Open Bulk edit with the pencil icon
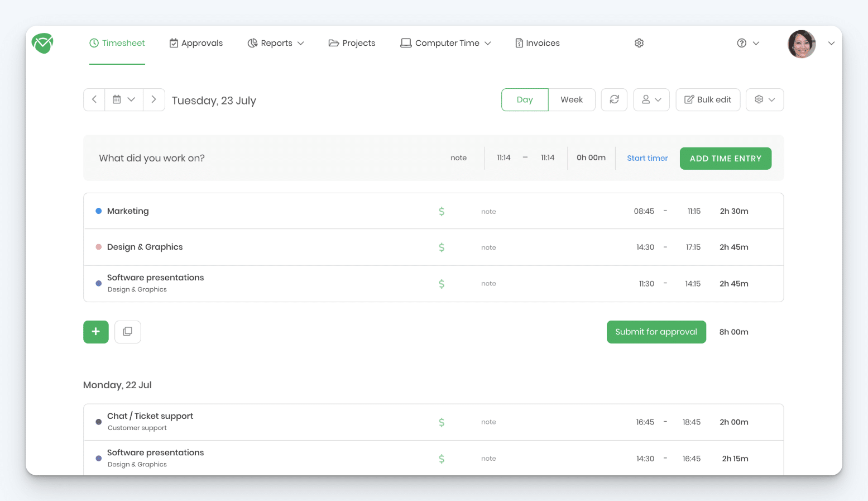868x501 pixels. [708, 99]
